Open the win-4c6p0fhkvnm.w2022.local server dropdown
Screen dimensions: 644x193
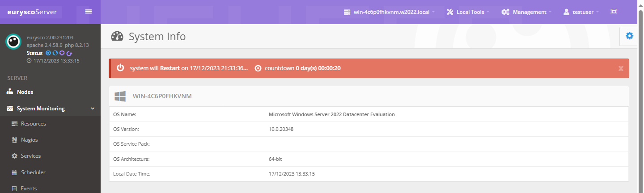pyautogui.click(x=389, y=12)
